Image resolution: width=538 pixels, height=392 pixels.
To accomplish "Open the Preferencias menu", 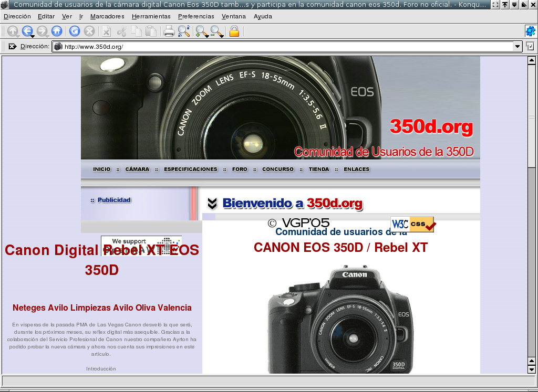I will [x=195, y=16].
